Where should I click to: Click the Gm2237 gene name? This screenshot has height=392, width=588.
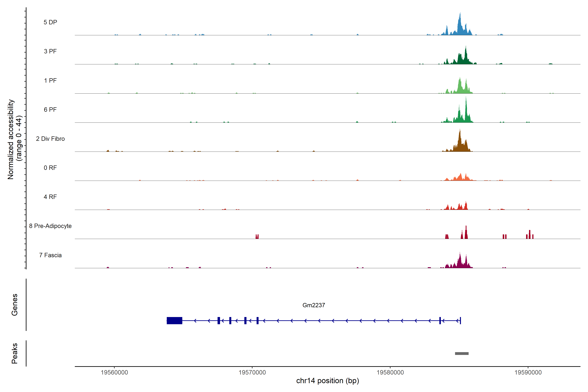coord(313,305)
